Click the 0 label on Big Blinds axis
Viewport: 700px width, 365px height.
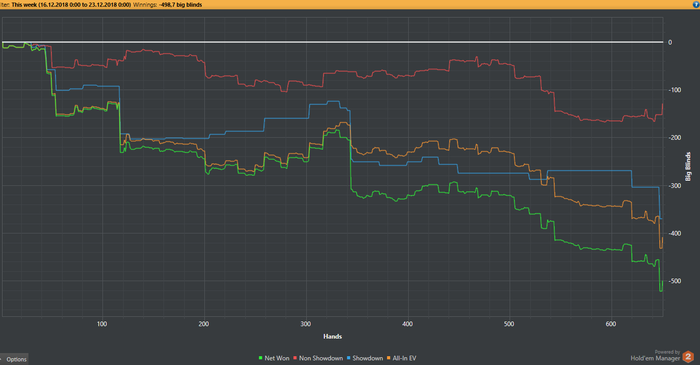tap(670, 42)
